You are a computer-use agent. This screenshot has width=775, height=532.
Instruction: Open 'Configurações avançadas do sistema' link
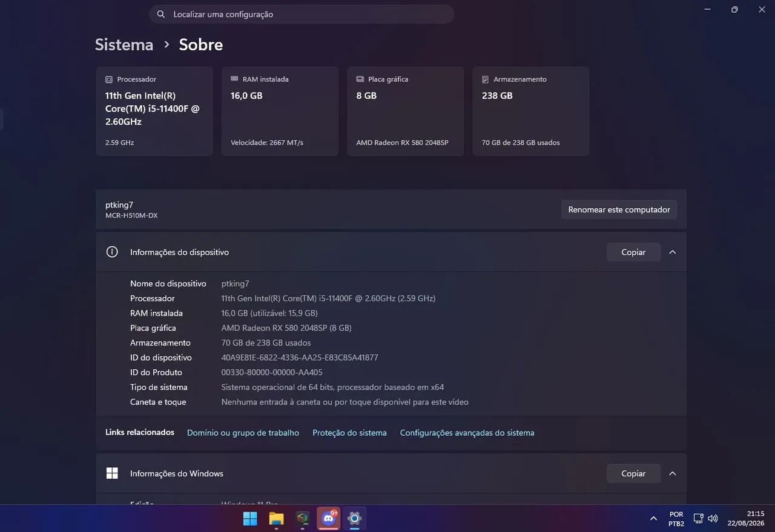(467, 433)
